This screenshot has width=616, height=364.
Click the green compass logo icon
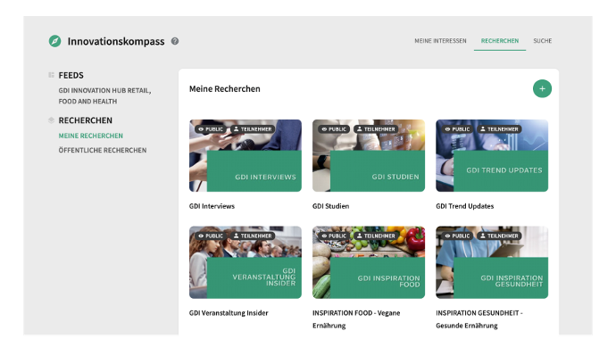55,41
